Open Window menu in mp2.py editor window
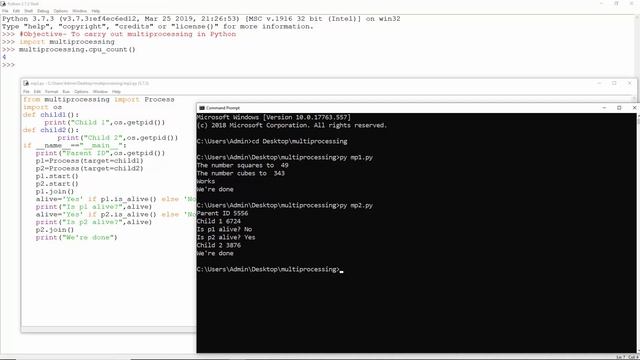The height and width of the screenshot is (360, 640). (100, 92)
